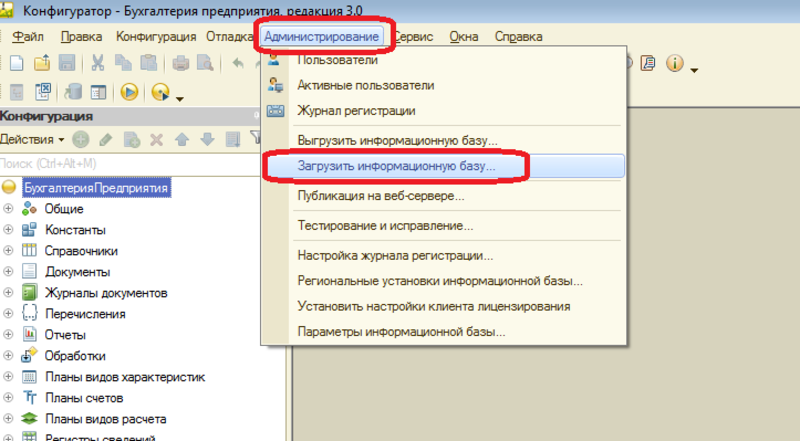Open the dropdown arrow next to Info icon

click(694, 70)
